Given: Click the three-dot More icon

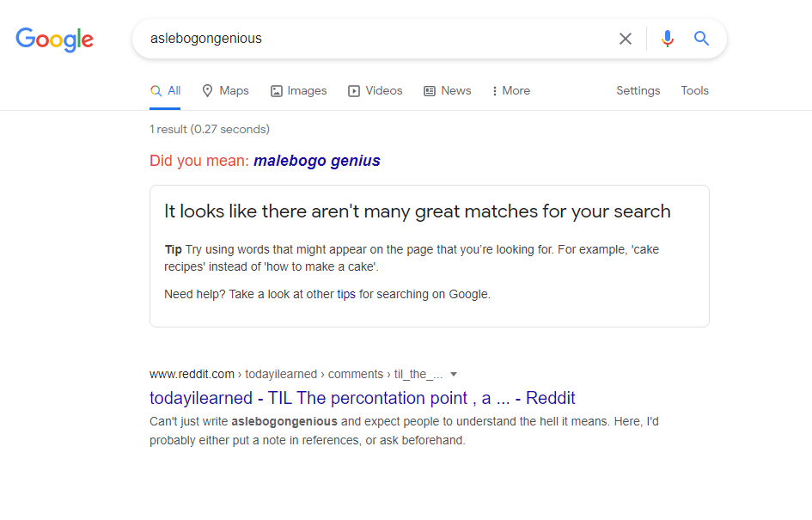Looking at the screenshot, I should point(495,91).
